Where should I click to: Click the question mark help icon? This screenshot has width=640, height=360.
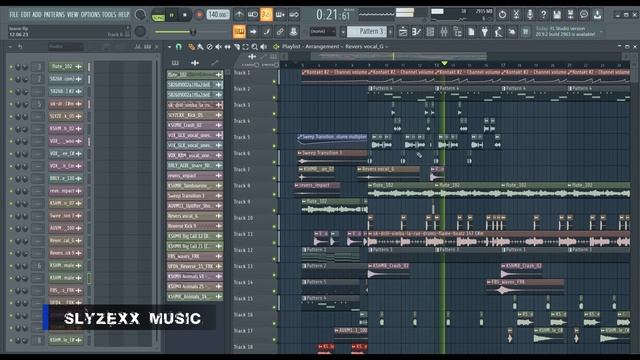[x=543, y=15]
